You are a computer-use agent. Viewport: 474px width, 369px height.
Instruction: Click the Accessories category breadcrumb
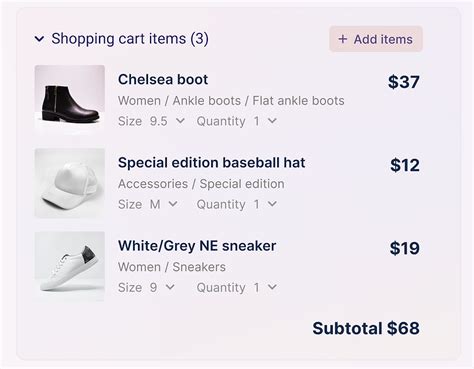(x=153, y=184)
